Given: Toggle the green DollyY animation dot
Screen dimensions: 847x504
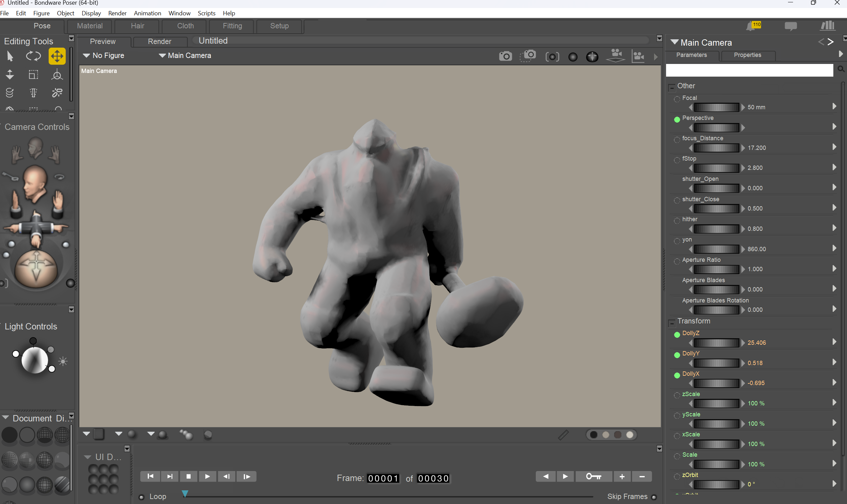Looking at the screenshot, I should 677,355.
